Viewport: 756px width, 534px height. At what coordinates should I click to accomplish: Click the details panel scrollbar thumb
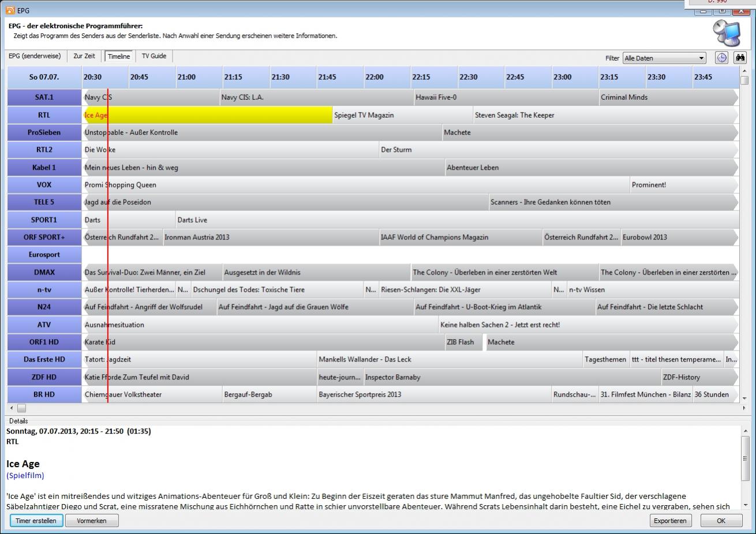744,458
